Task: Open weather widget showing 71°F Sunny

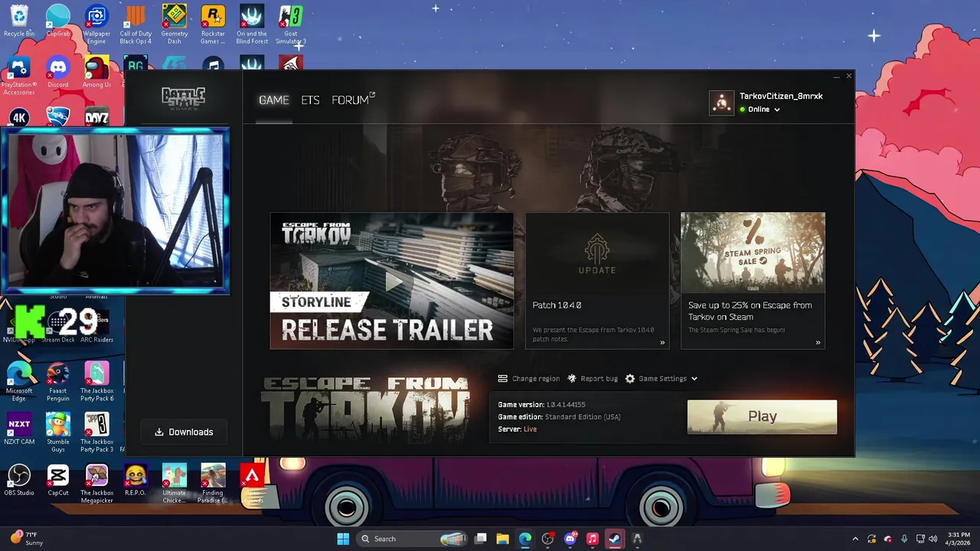Action: click(x=25, y=539)
